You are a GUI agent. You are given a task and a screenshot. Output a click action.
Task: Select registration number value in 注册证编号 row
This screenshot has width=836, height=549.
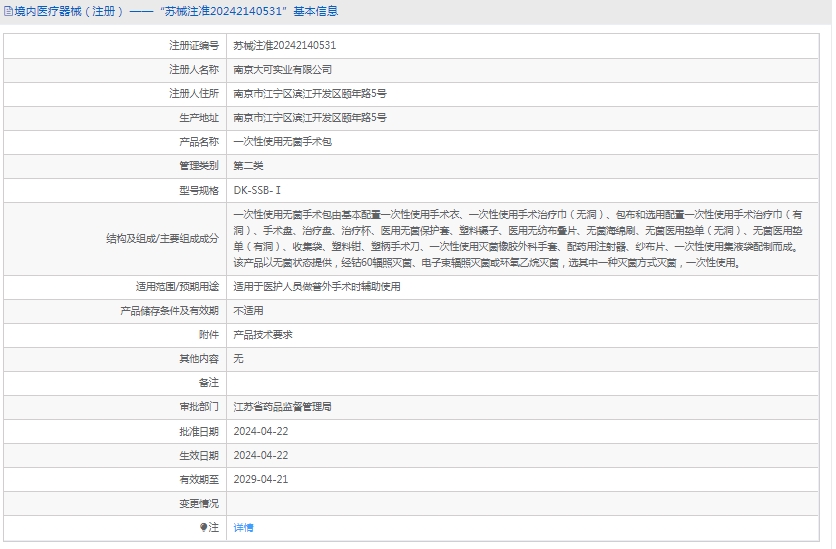click(284, 46)
